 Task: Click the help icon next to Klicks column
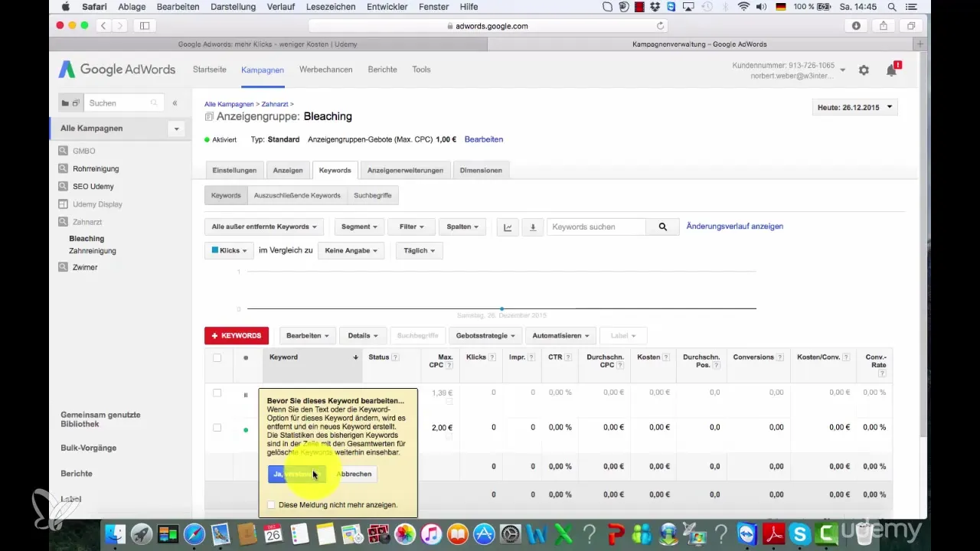(492, 357)
